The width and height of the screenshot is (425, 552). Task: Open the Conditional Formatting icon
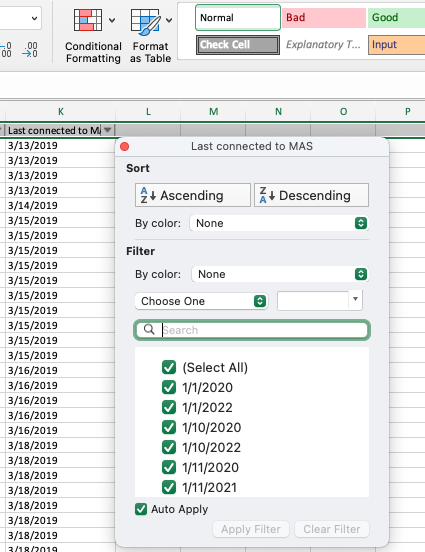88,20
